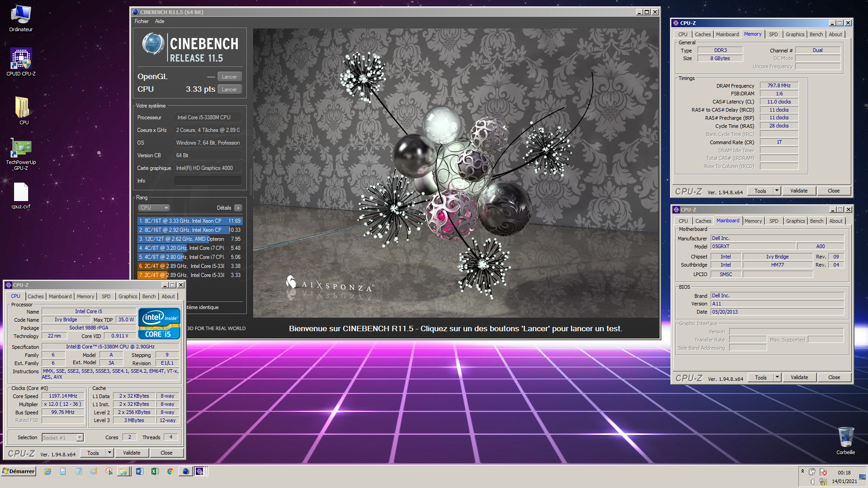Launch Internet Explorer from the taskbar
This screenshot has height=488, width=868.
(x=47, y=471)
